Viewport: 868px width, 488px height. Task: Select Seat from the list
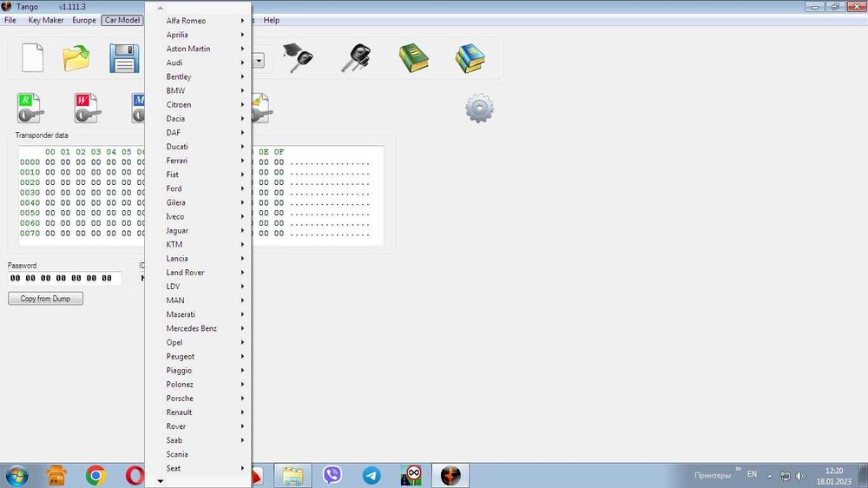click(x=198, y=469)
